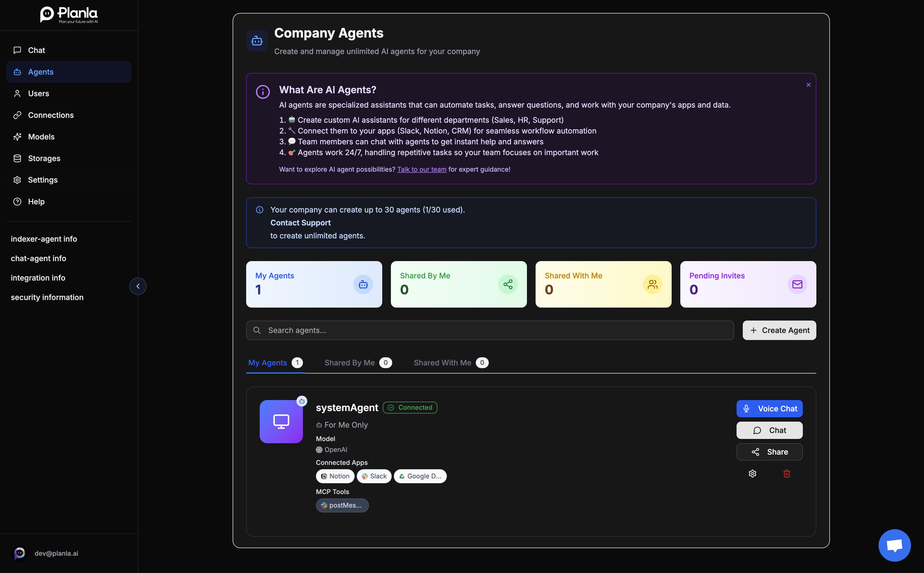Open the support chat bubble widget
Image resolution: width=924 pixels, height=573 pixels.
click(895, 545)
